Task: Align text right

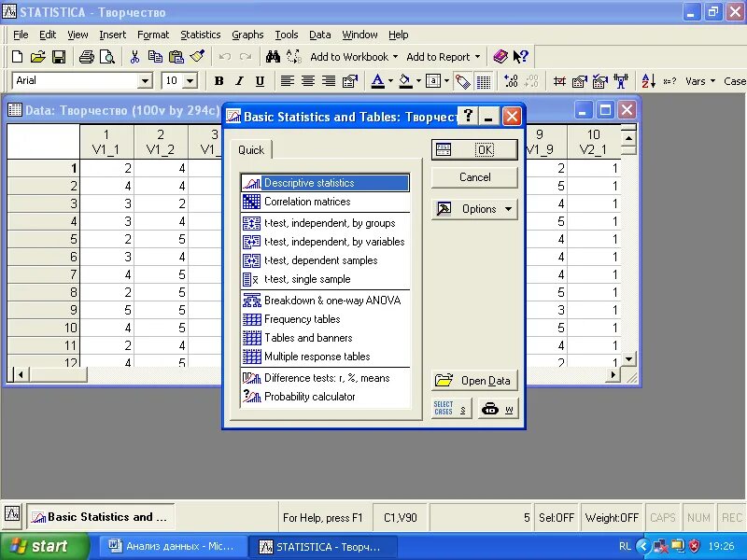Action: click(329, 81)
